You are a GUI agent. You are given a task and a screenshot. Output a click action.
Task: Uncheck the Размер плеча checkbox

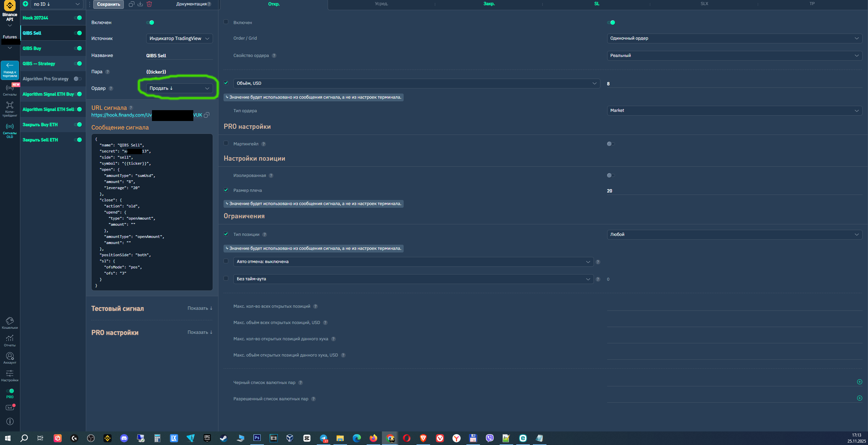pyautogui.click(x=226, y=190)
